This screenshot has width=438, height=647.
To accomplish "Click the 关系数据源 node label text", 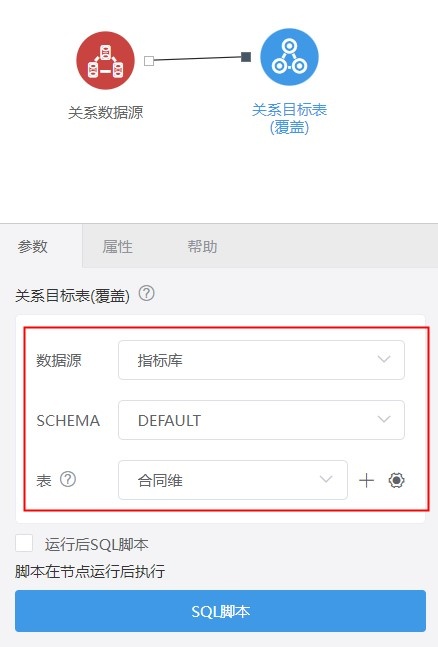I will point(106,112).
